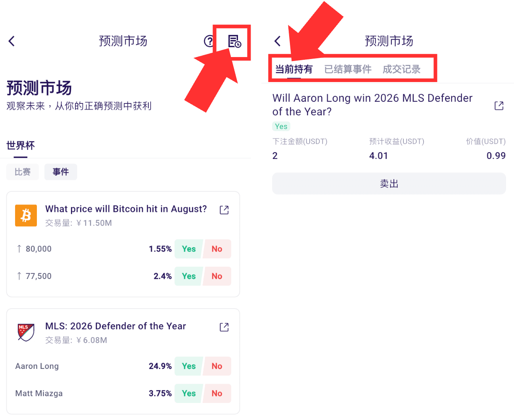Select No for Matt Miazga
This screenshot has width=514, height=420.
217,393
